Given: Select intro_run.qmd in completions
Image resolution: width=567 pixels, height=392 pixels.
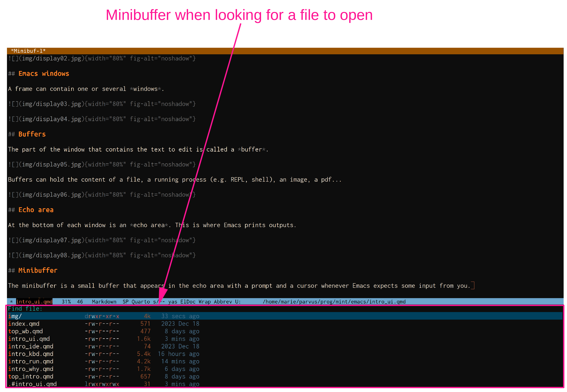Looking at the screenshot, I should click(x=31, y=362).
